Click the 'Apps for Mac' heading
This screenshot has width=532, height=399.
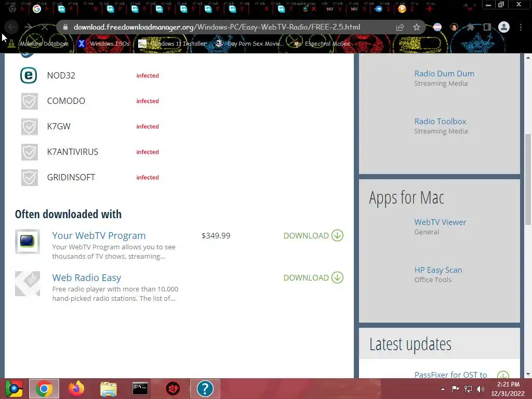pos(406,198)
